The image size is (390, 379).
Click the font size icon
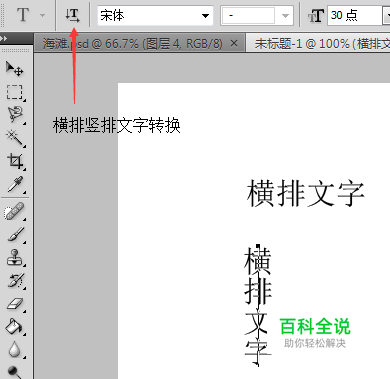(316, 15)
